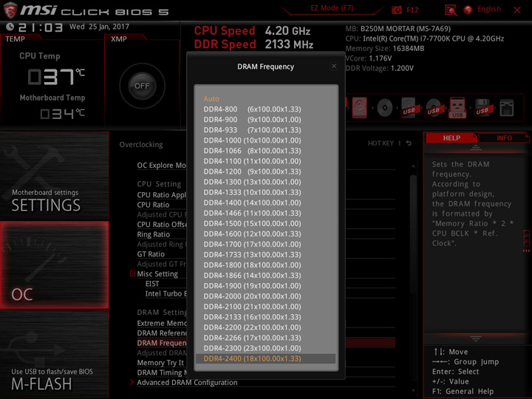The image size is (532, 399).
Task: Select DDR4-2266 (17x100.00x1.33)
Action: click(x=252, y=338)
